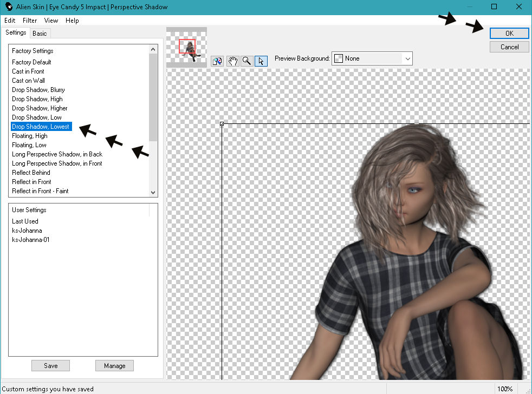532x394 pixels.
Task: Click the shadow bounding box corner handle
Action: click(x=222, y=124)
